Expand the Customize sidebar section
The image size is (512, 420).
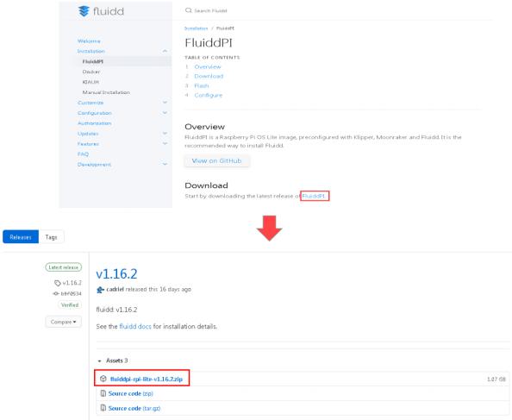[165, 103]
